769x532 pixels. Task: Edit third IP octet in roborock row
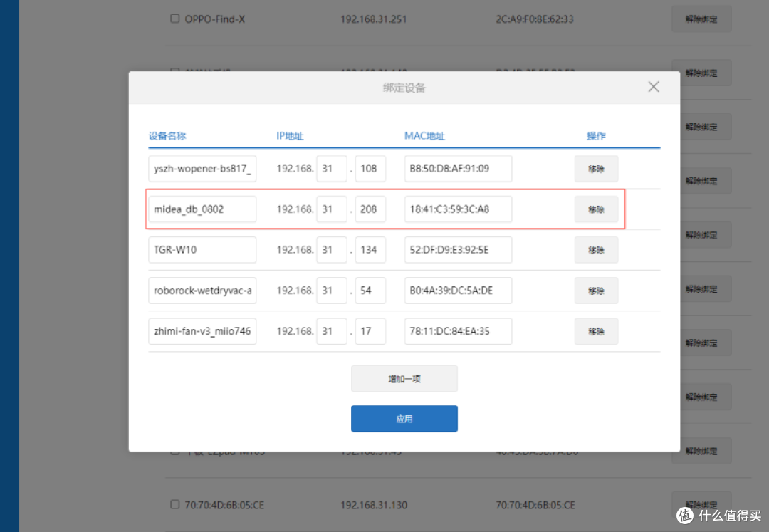(332, 291)
